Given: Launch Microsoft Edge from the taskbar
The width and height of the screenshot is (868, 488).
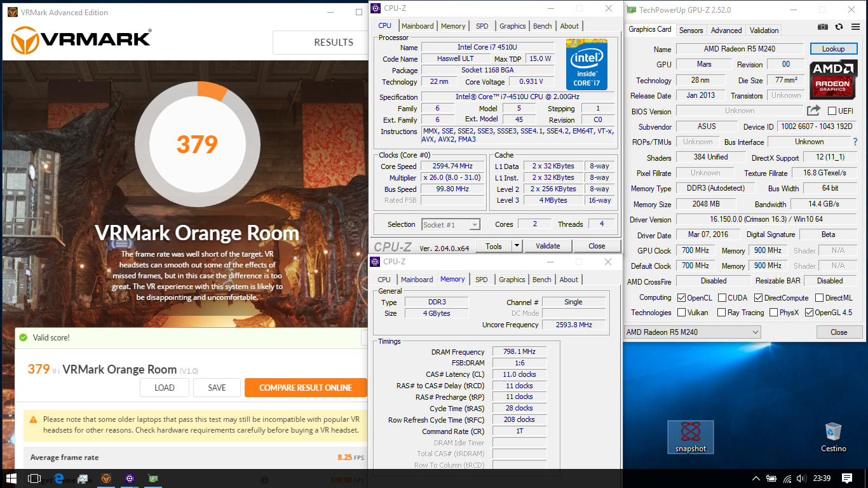Looking at the screenshot, I should click(x=58, y=478).
